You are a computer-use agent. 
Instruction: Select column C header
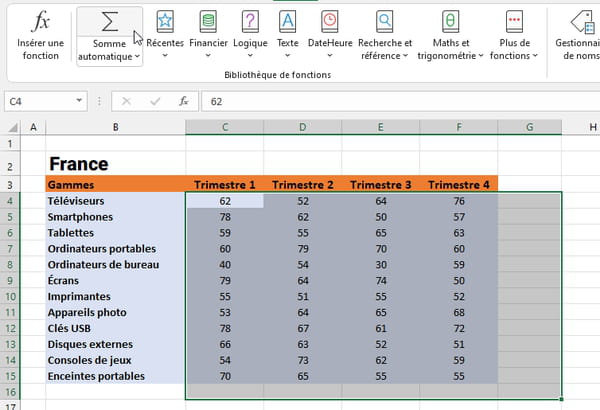225,127
